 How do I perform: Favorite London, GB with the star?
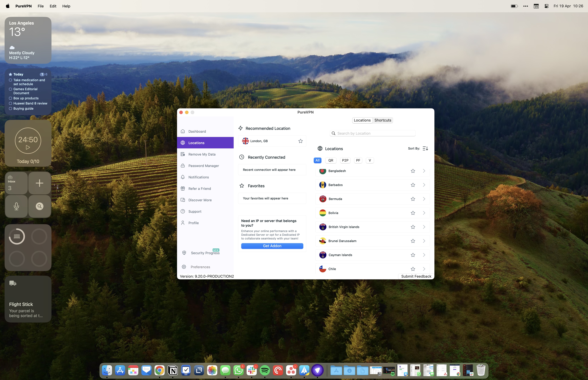(x=300, y=141)
